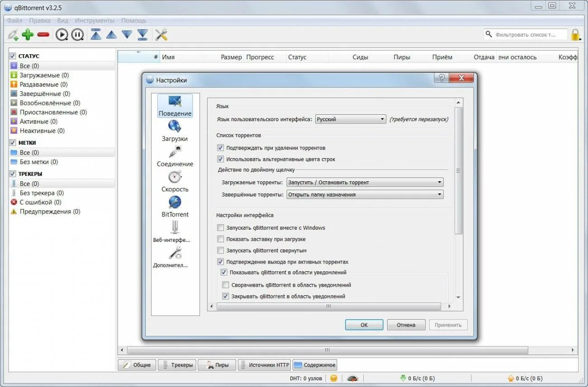Click the main list horizontal scrollbar thumb
Viewport: 588px width, 387px height.
click(327, 350)
